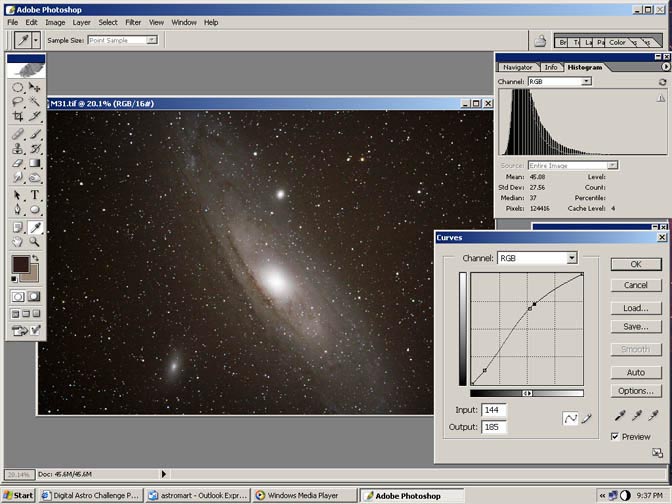Swap foreground and background colors
This screenshot has width=672, height=504.
point(37,258)
